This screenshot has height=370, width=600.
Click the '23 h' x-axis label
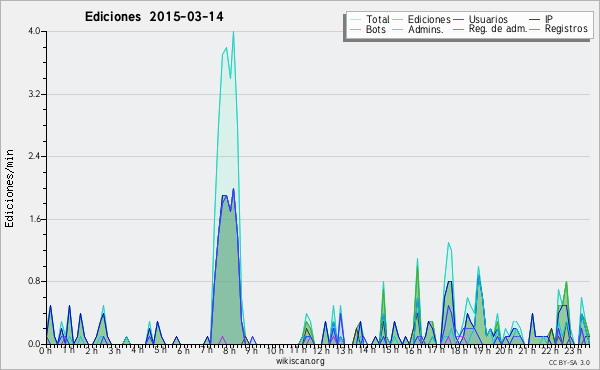point(573,351)
